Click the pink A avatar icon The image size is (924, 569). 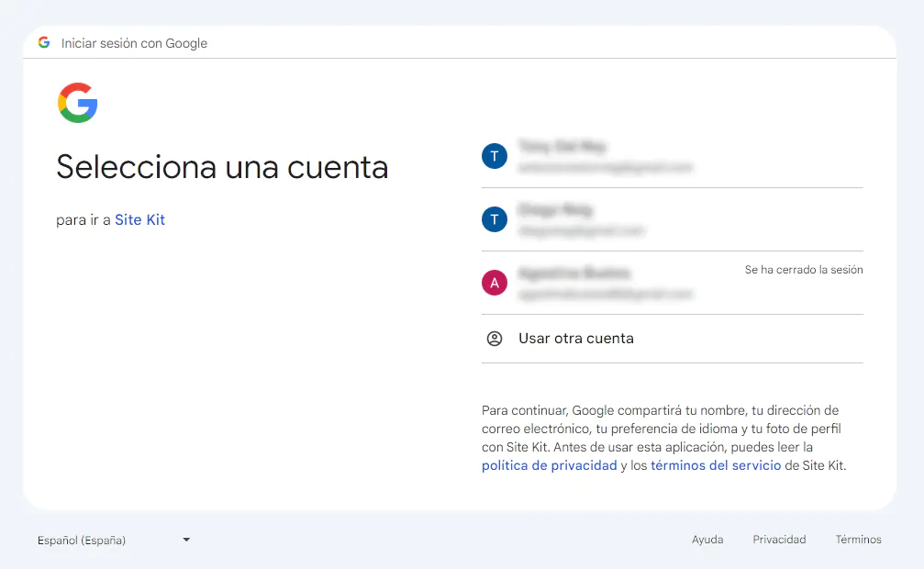[x=495, y=283]
